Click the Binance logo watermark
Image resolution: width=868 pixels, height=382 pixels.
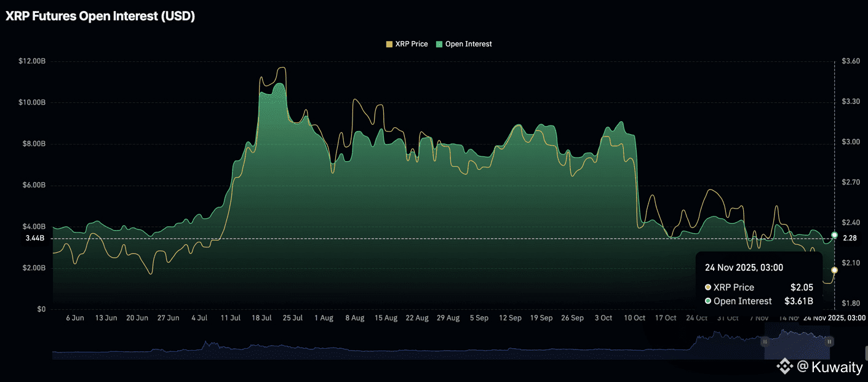point(784,367)
